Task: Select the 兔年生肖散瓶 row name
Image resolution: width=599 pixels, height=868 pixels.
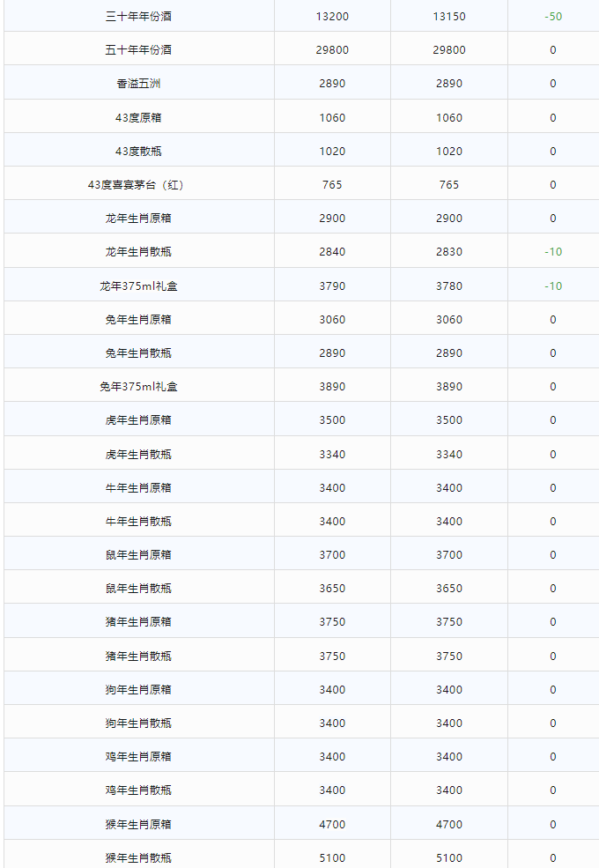Action: (138, 353)
